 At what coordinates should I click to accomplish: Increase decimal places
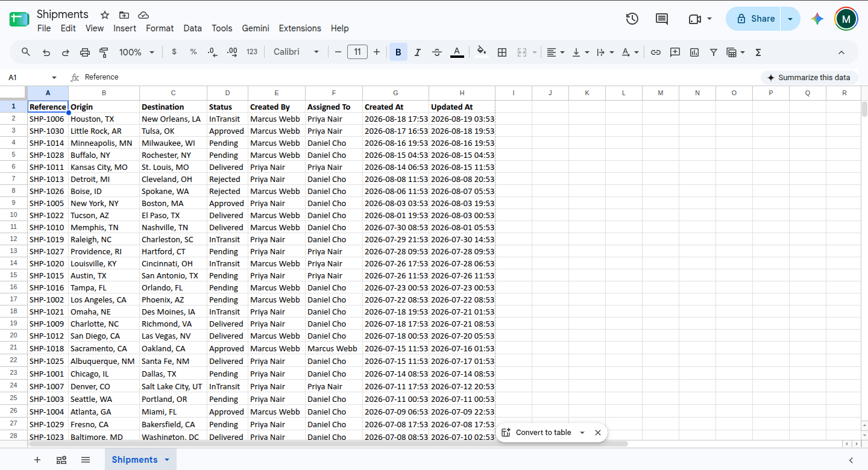coord(232,52)
